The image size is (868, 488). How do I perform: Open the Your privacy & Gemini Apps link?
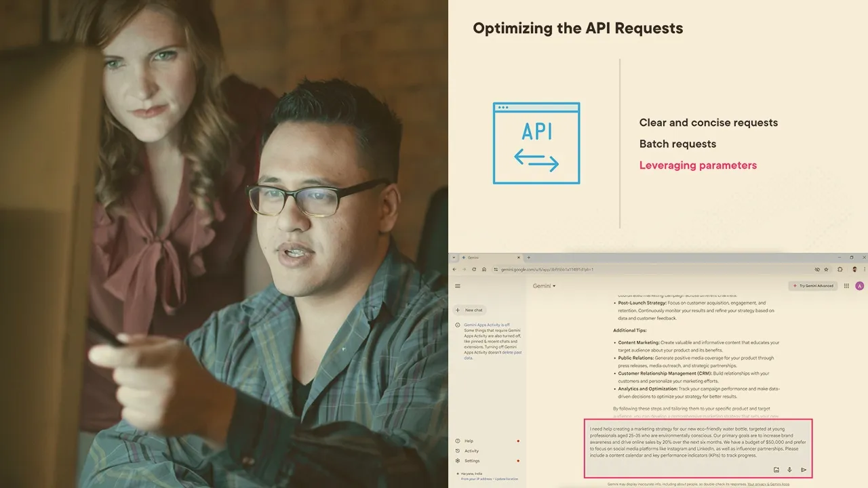point(767,485)
